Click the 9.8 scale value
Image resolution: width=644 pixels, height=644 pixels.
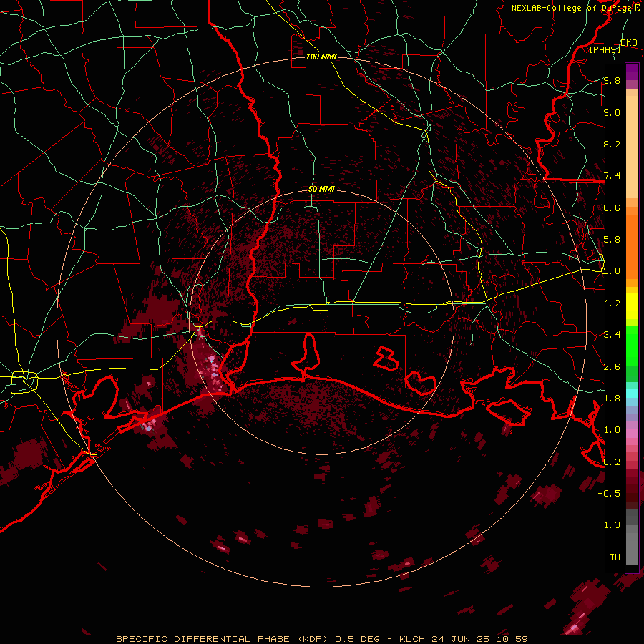coord(612,81)
